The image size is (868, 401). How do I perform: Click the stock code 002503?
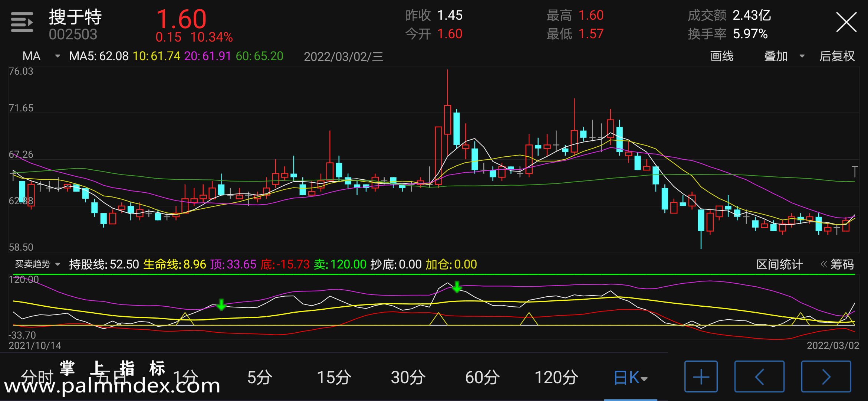pyautogui.click(x=73, y=35)
